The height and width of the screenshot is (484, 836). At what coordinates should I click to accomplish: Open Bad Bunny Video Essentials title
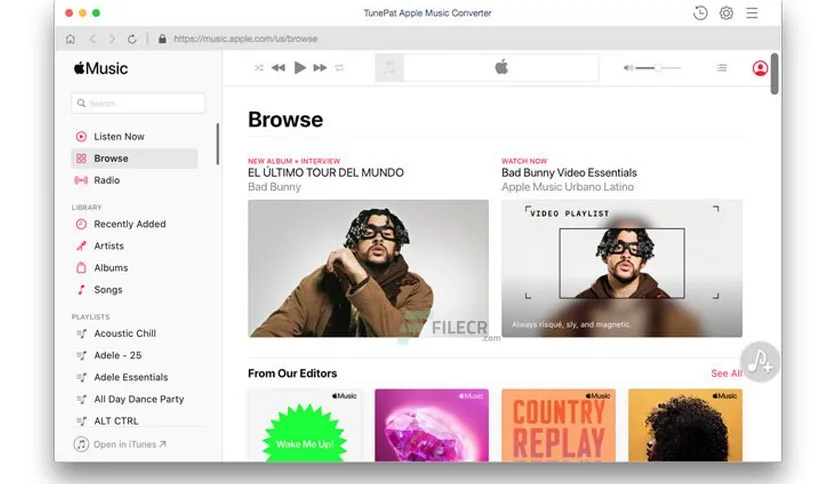(x=569, y=173)
